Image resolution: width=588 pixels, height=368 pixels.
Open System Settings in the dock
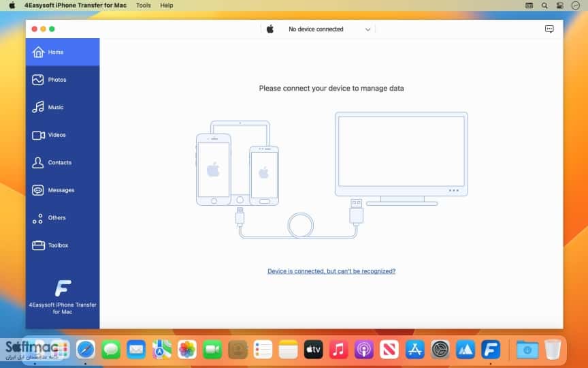coord(440,350)
